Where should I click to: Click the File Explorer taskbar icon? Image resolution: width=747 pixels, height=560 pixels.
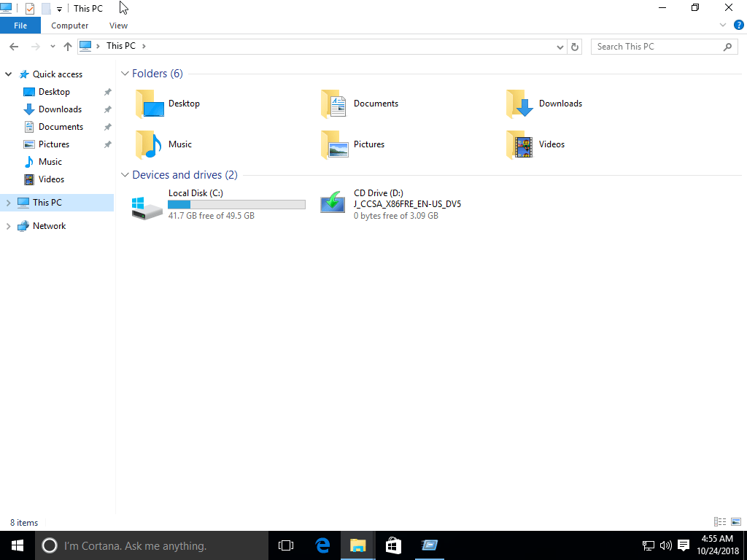pos(357,545)
